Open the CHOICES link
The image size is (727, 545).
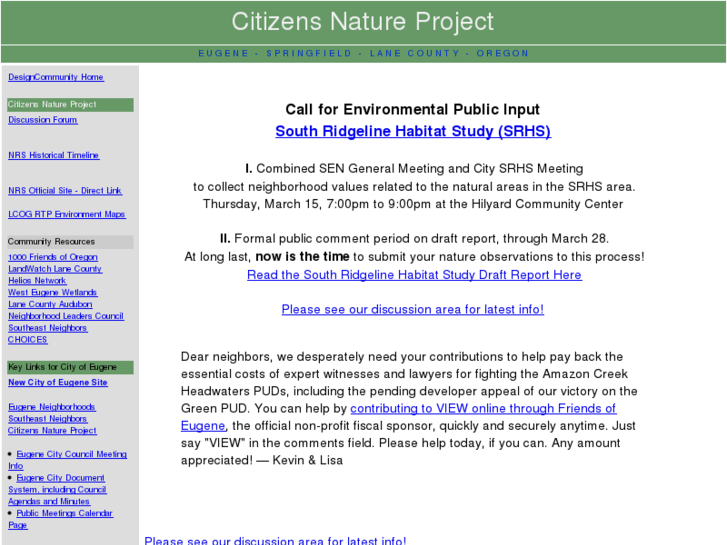27,340
